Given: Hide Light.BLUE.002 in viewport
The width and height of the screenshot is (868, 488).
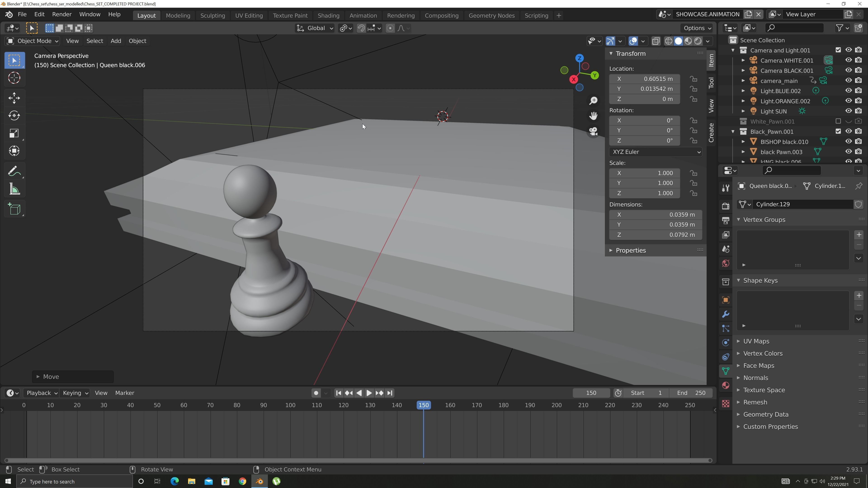Looking at the screenshot, I should [x=849, y=91].
